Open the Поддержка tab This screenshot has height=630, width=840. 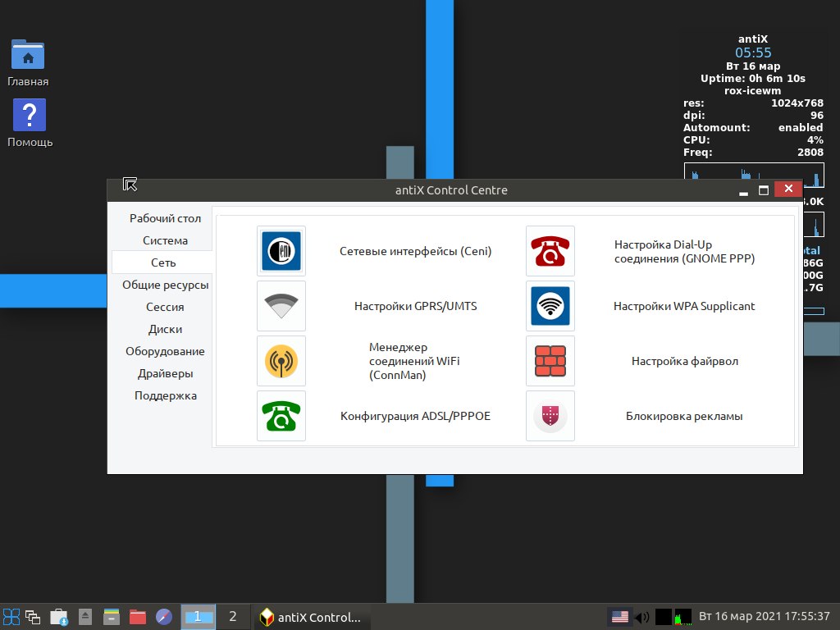(x=165, y=395)
